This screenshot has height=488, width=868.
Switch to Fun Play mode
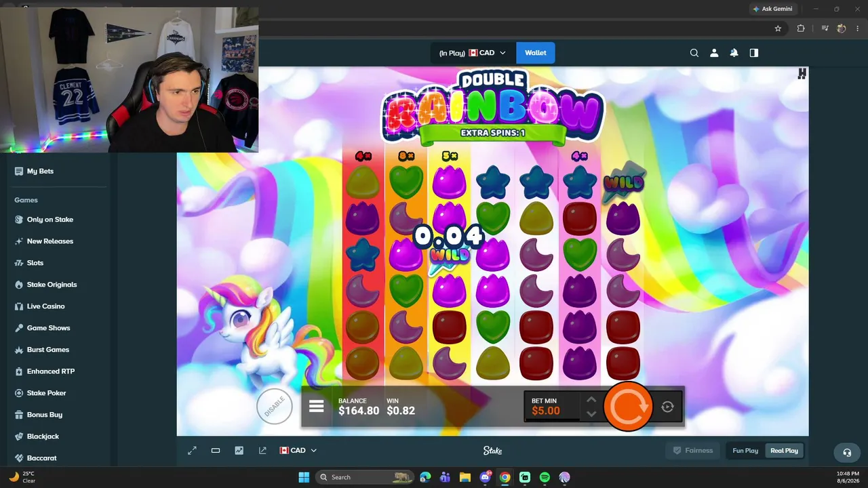745,451
